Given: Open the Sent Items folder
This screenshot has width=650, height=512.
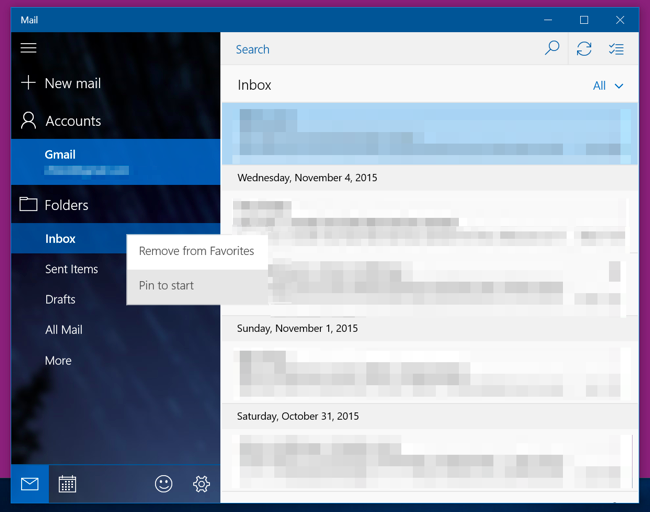Looking at the screenshot, I should 71,269.
